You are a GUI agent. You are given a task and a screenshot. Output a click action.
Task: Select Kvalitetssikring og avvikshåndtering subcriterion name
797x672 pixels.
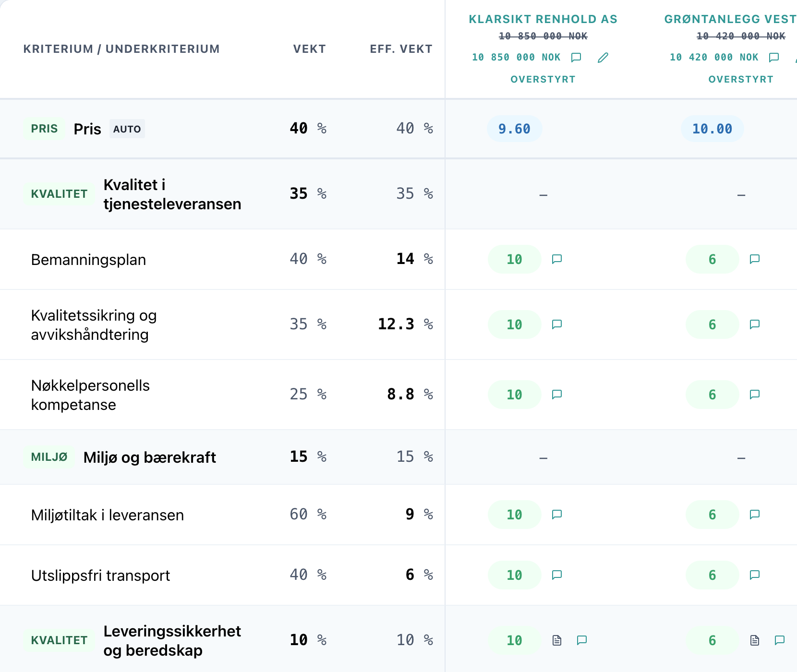(x=94, y=325)
